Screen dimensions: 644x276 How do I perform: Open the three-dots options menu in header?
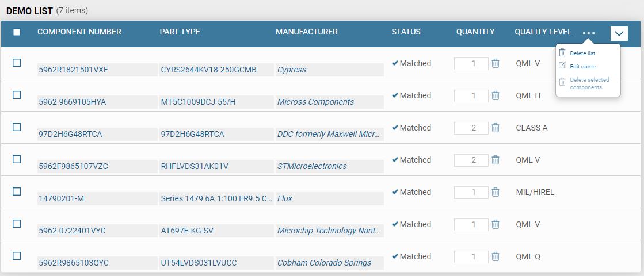[x=588, y=33]
